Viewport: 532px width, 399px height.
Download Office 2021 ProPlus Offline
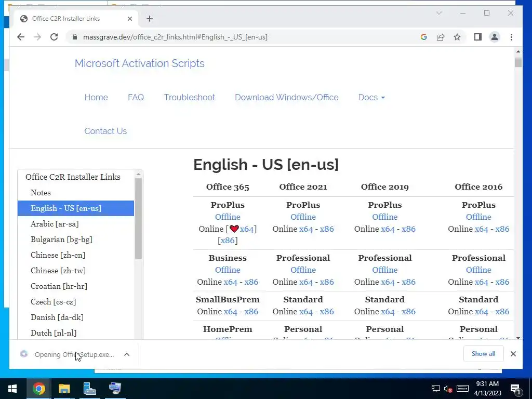(x=303, y=217)
